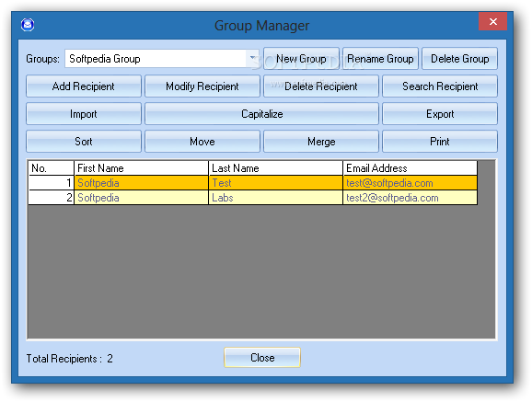Select row number 2 cell
The width and height of the screenshot is (532, 402).
(52, 198)
